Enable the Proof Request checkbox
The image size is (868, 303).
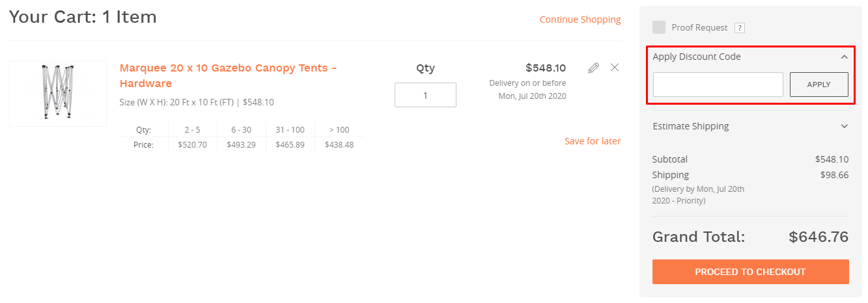[659, 27]
